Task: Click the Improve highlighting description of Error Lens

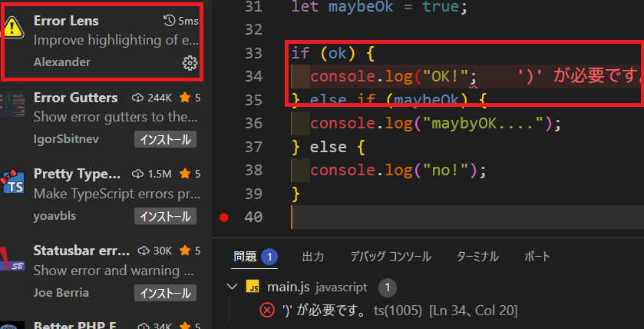Action: click(x=116, y=40)
